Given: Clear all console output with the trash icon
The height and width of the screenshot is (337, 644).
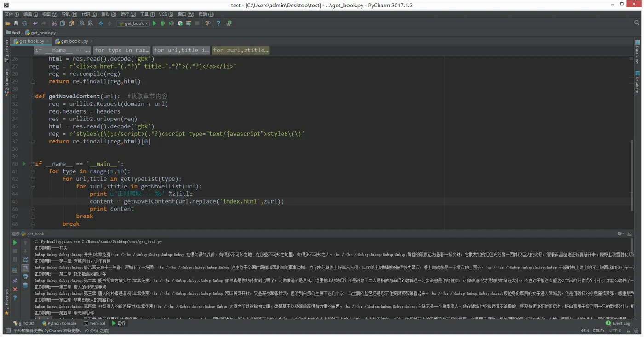Looking at the screenshot, I should 25,286.
